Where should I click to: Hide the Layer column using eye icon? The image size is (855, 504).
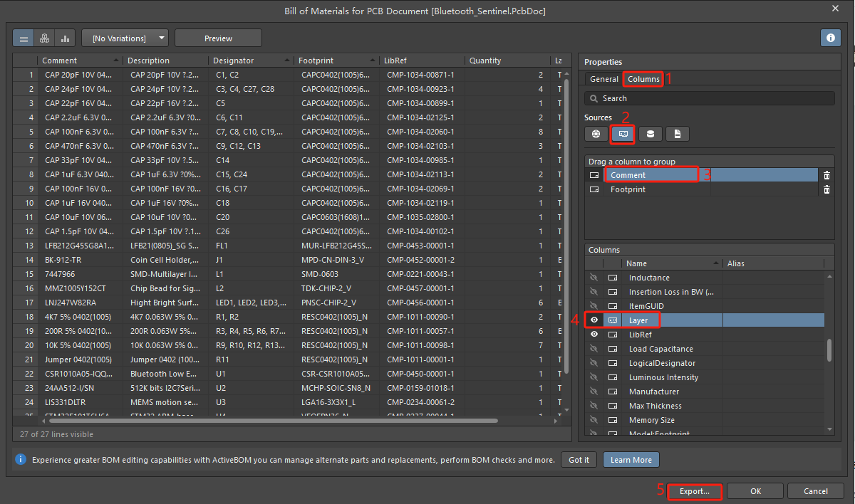(594, 320)
